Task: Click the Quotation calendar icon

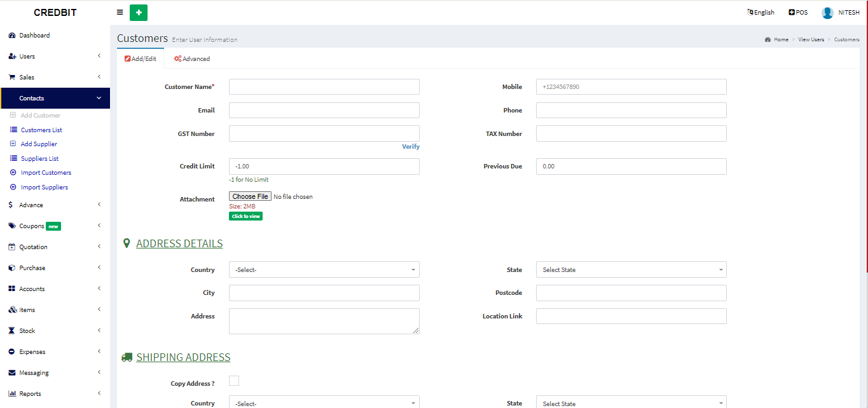Action: [x=12, y=247]
